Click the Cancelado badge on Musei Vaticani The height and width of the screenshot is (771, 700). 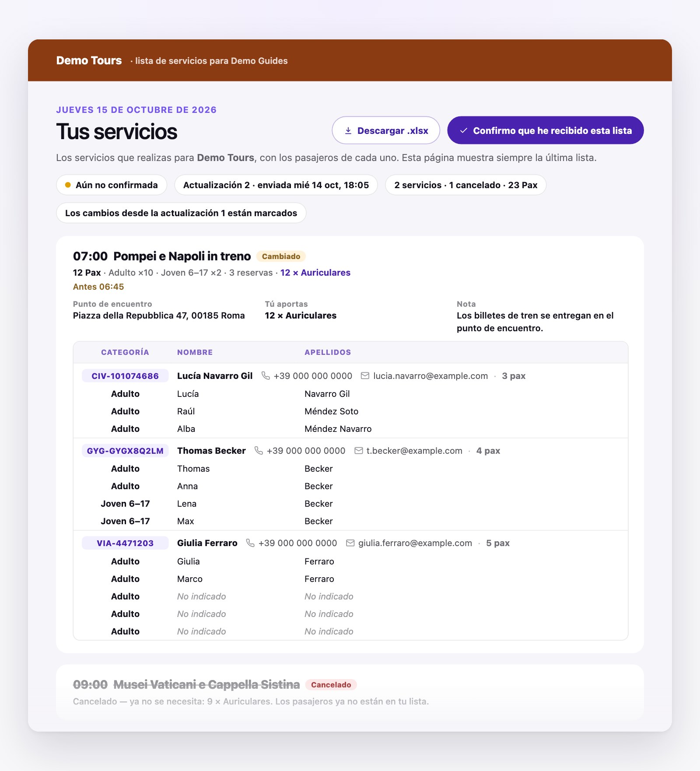[x=331, y=685]
